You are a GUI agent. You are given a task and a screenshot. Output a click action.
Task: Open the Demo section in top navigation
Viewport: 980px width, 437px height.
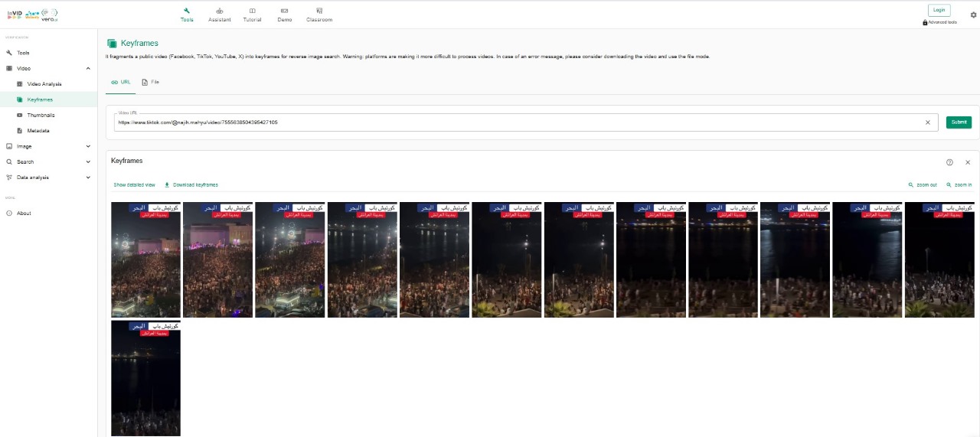[x=285, y=15]
